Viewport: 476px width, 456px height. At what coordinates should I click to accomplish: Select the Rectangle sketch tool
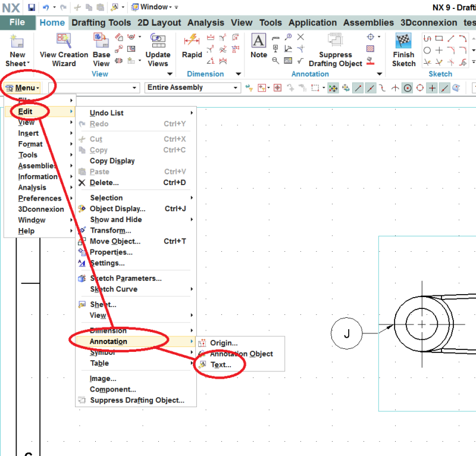pyautogui.click(x=439, y=38)
